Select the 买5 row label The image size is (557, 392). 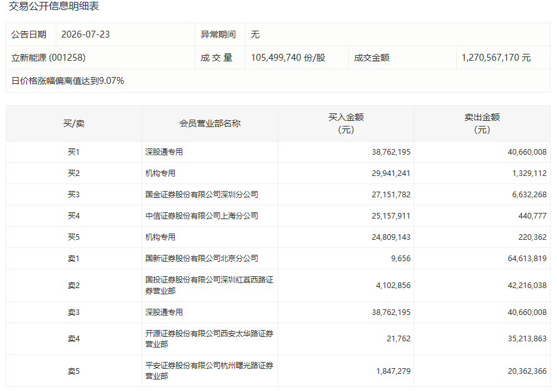point(74,237)
